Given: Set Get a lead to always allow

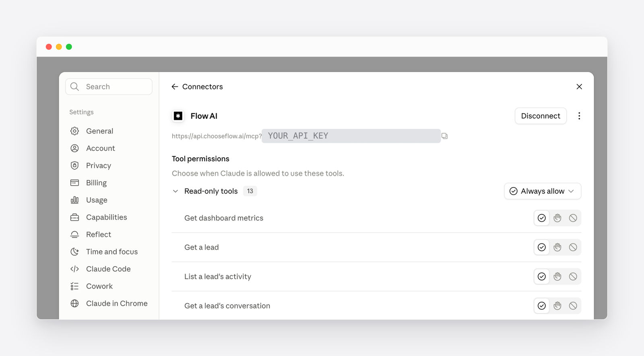Looking at the screenshot, I should 542,247.
